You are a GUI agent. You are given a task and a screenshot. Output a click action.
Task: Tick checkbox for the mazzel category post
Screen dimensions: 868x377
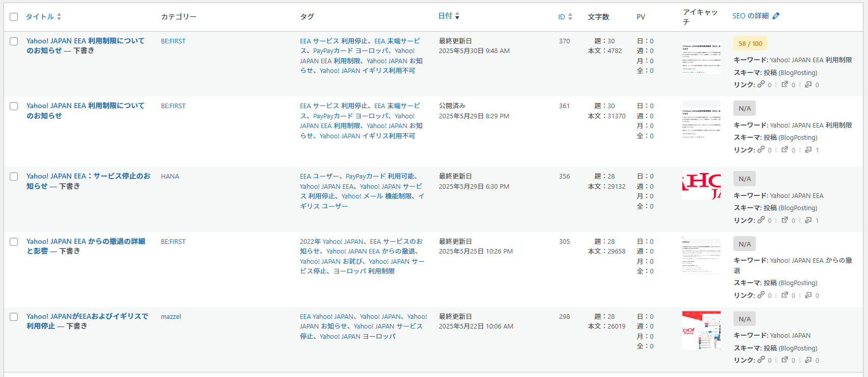(14, 317)
